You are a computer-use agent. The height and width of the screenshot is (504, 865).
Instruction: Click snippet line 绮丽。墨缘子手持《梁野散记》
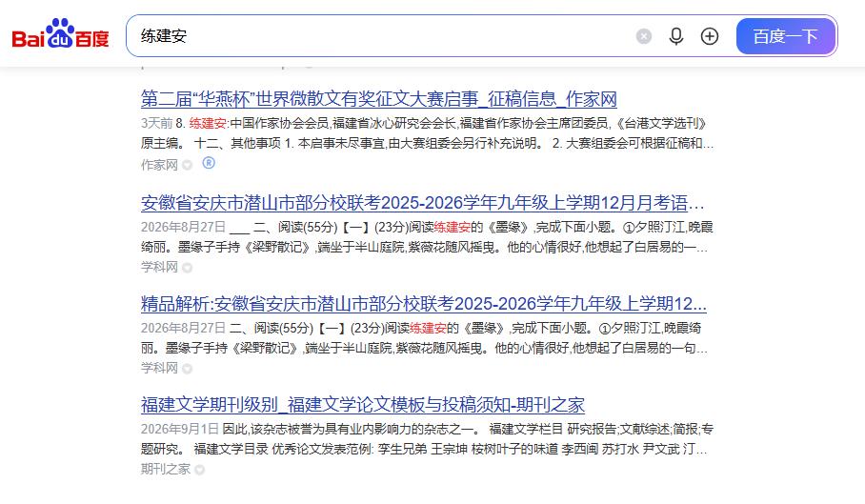tap(424, 247)
